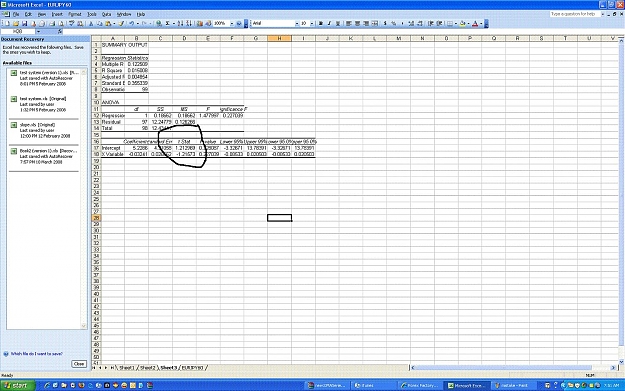
Task: Open Print Preview from the toolbar
Action: click(x=61, y=24)
